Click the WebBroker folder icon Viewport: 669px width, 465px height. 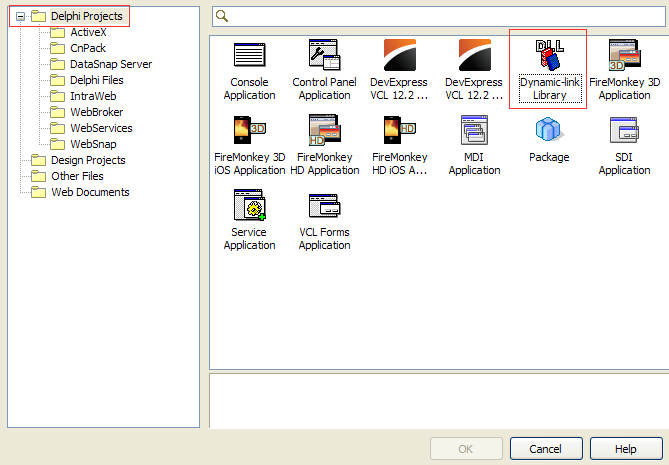57,112
